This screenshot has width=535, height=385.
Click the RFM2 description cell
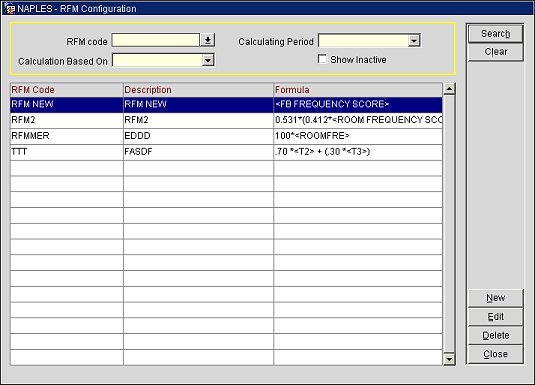198,120
